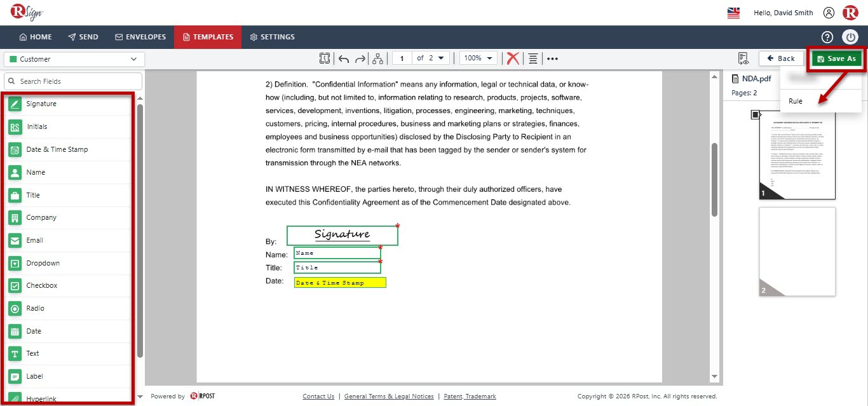Click the Search Fields input box

(73, 81)
